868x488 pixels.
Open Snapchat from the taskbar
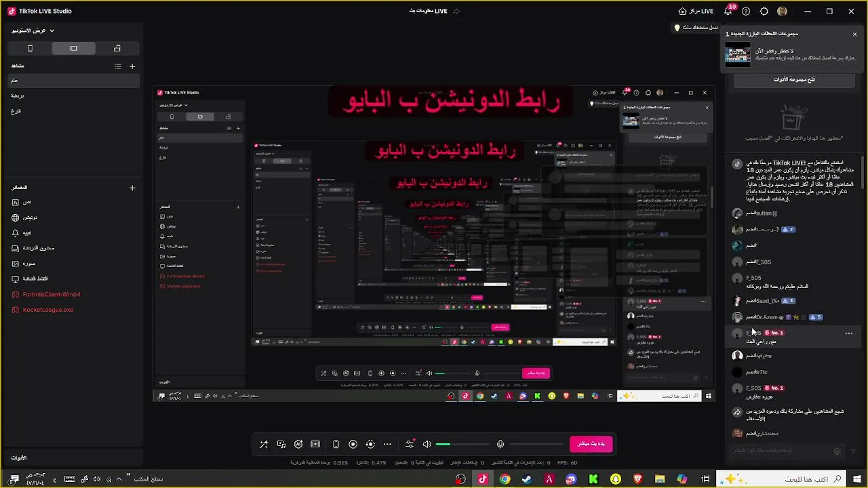pos(616,479)
